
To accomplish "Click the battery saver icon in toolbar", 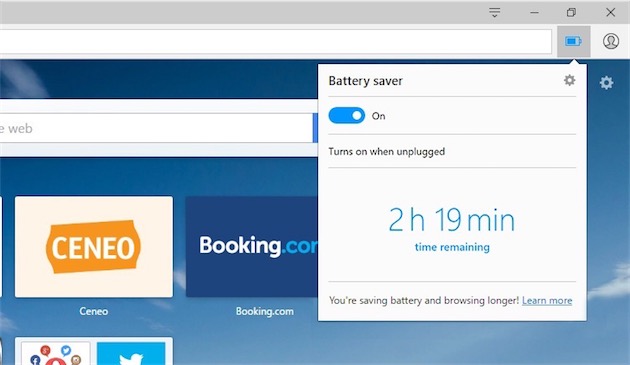I will coord(573,41).
